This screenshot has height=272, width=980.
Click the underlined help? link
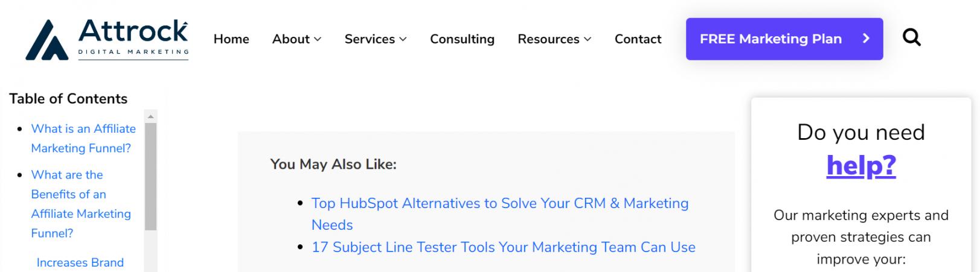coord(860,165)
